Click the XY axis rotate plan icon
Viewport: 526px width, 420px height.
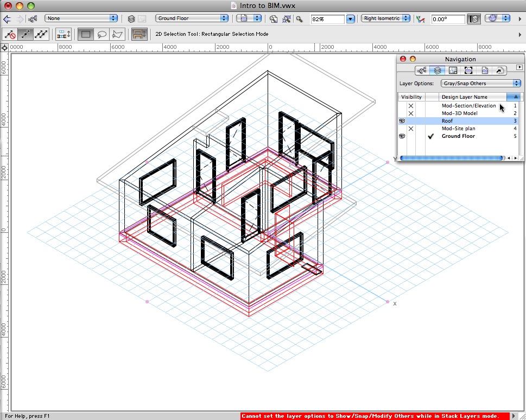(x=420, y=19)
